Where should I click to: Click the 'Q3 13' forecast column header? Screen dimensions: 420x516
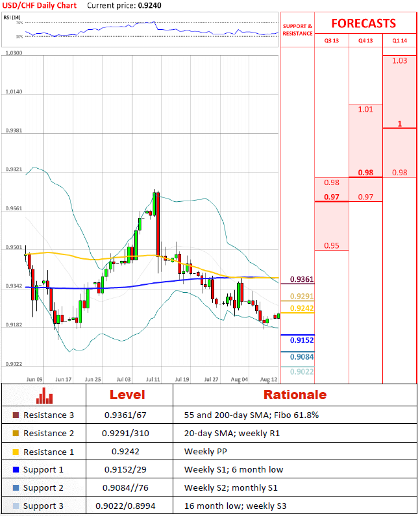tap(332, 40)
